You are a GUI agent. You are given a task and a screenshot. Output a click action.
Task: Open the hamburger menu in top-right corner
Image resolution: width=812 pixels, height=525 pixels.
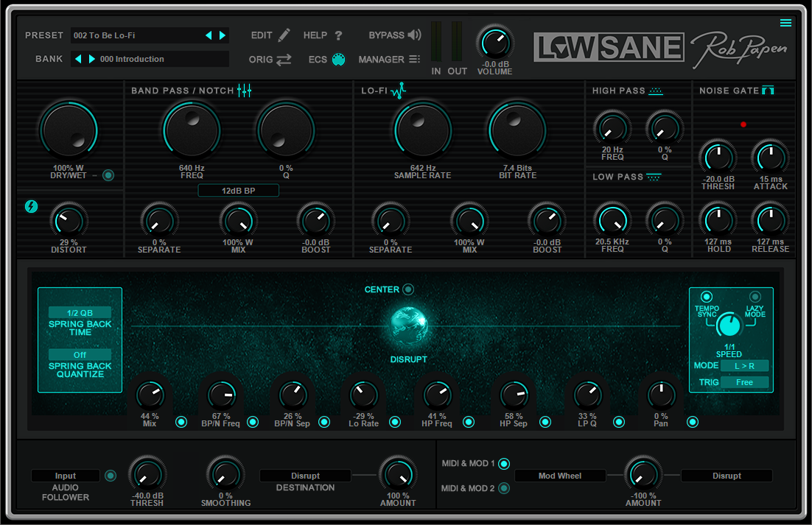(785, 23)
